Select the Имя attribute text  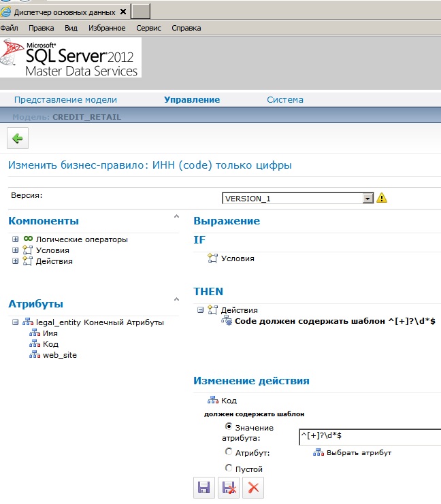(50, 333)
